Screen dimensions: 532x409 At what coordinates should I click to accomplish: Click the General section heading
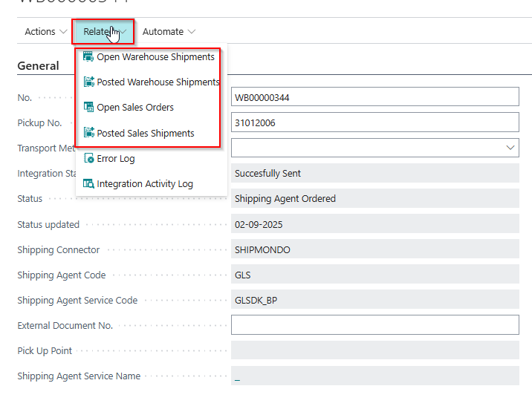click(38, 66)
